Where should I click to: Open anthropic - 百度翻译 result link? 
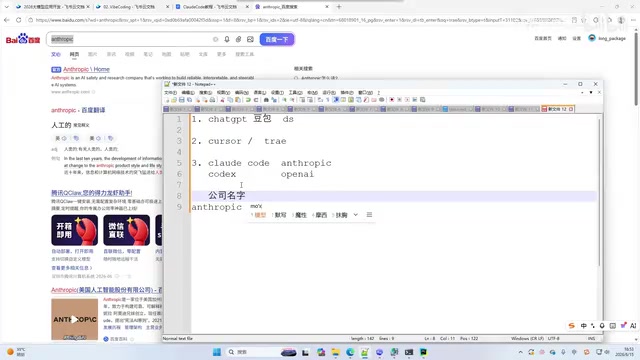(x=78, y=110)
